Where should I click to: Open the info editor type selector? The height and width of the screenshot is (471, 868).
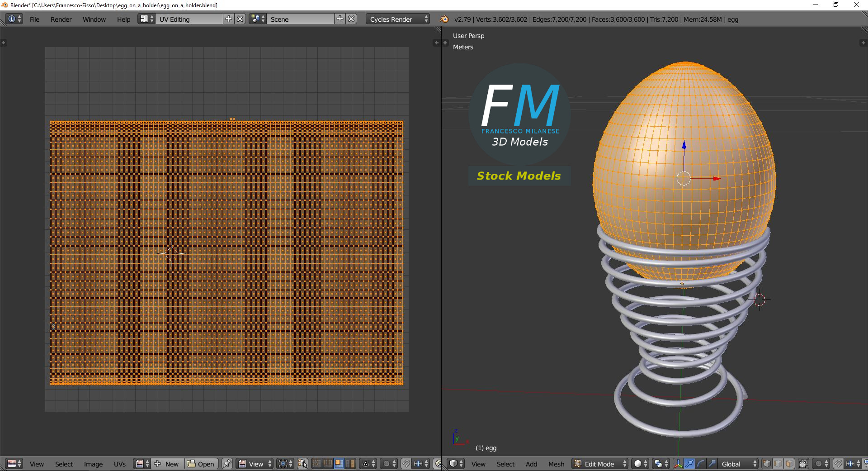click(x=14, y=19)
